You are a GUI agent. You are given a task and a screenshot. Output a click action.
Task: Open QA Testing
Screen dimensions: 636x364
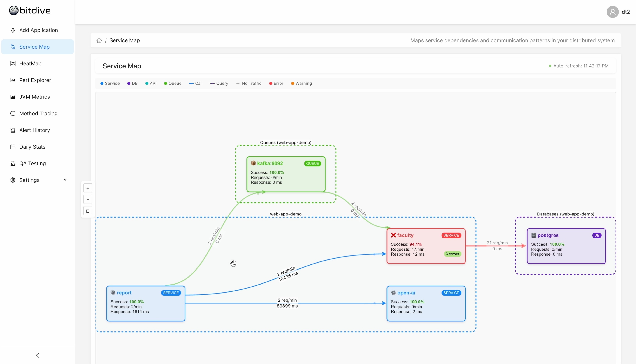click(x=33, y=163)
